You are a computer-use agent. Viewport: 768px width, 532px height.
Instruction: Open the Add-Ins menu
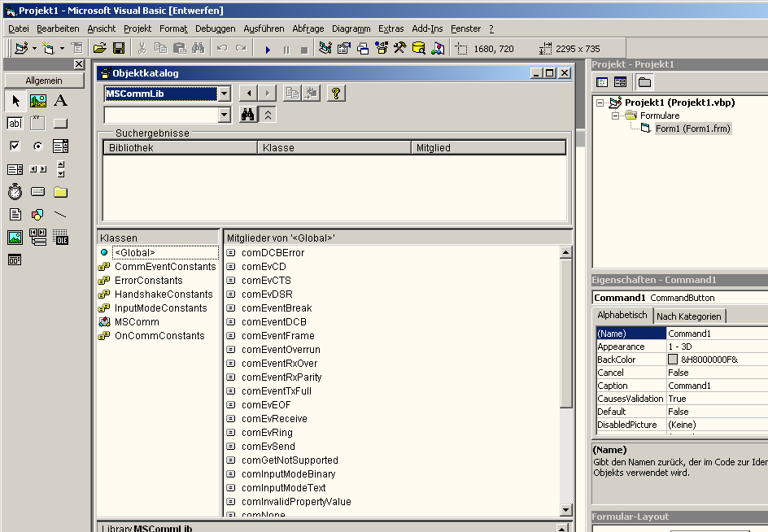427,28
